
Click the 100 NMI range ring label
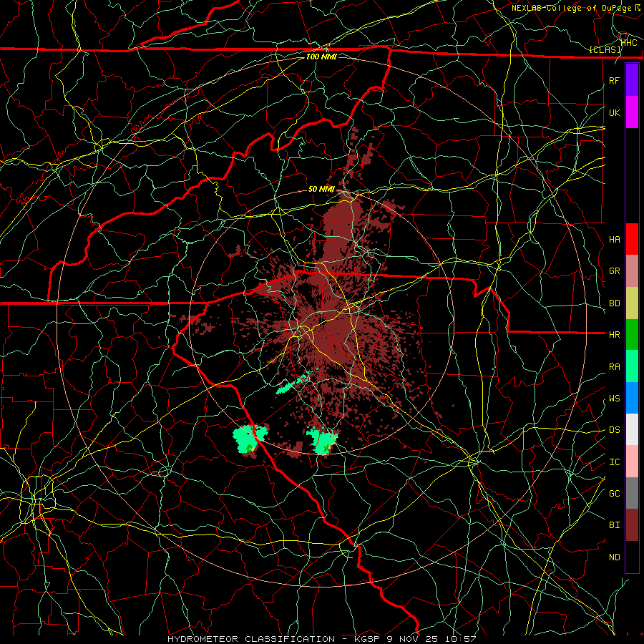click(x=321, y=57)
